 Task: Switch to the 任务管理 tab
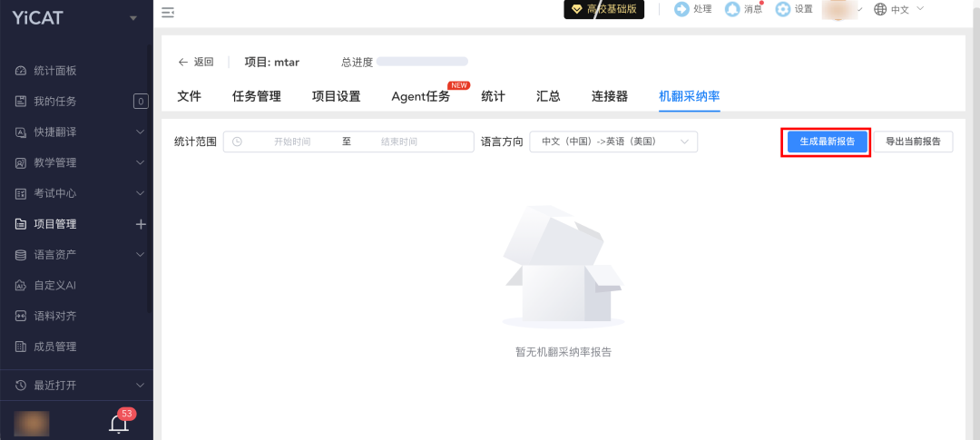click(256, 96)
